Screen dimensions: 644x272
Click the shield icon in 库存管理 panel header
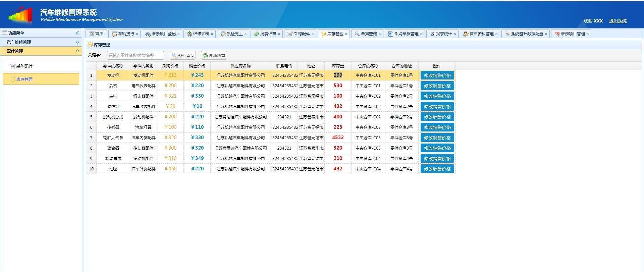coord(90,45)
